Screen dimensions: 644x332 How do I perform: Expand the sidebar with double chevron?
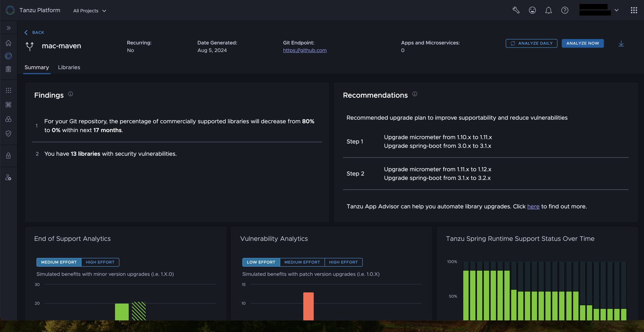point(9,28)
